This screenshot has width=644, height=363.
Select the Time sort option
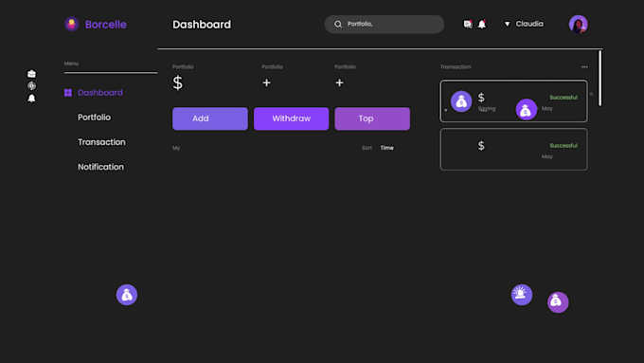point(387,148)
